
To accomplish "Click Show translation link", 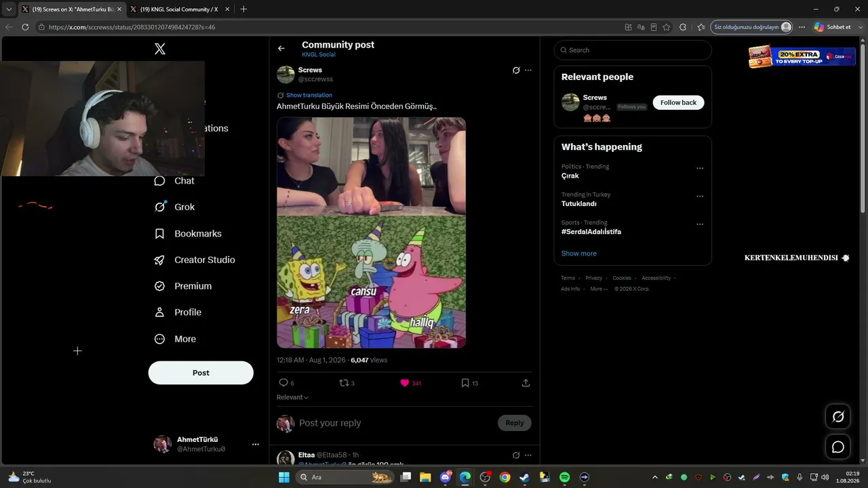I will pyautogui.click(x=309, y=96).
